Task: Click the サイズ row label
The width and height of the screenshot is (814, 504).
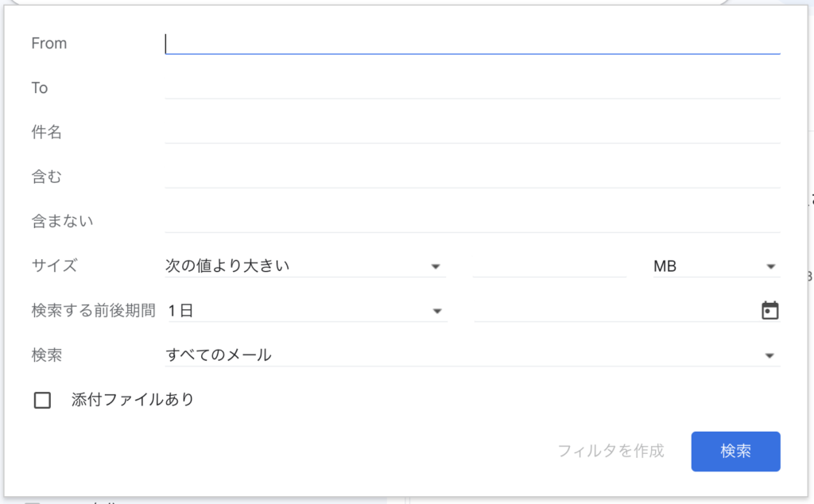Action: pyautogui.click(x=54, y=266)
